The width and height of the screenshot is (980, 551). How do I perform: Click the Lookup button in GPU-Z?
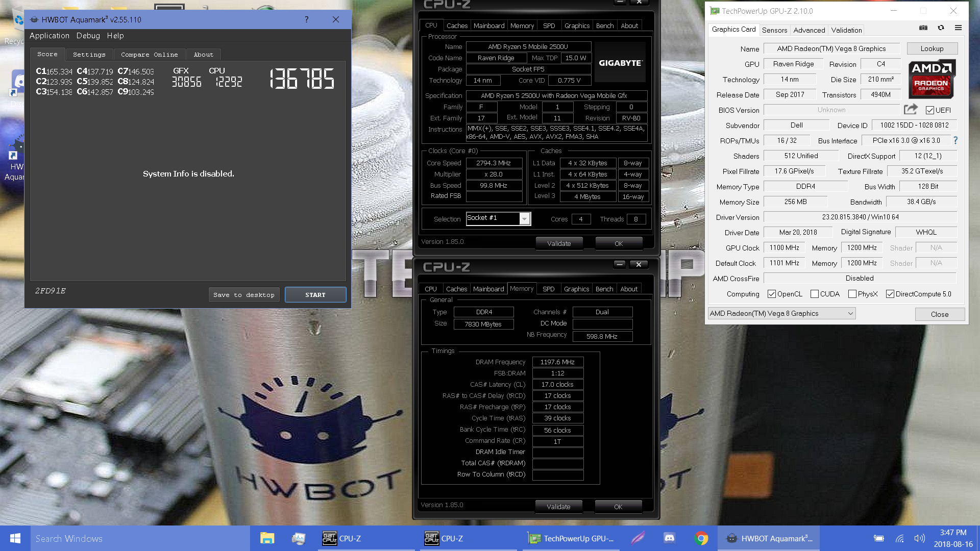point(932,48)
